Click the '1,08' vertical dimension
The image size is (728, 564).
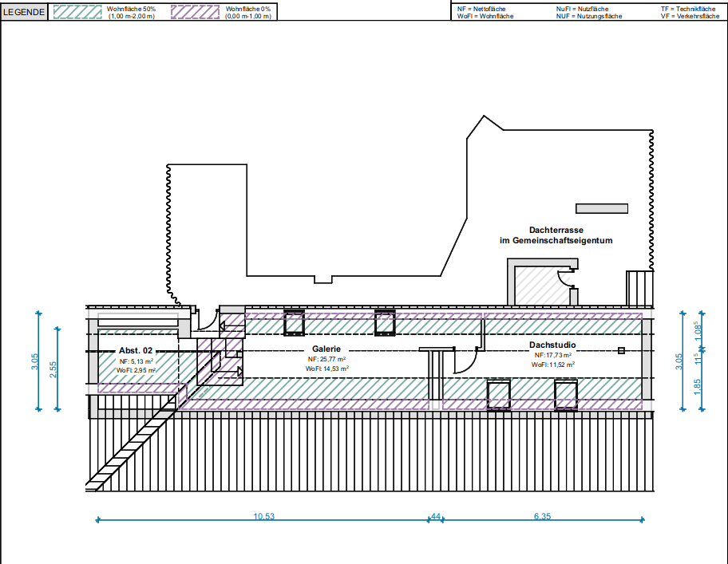tap(698, 331)
